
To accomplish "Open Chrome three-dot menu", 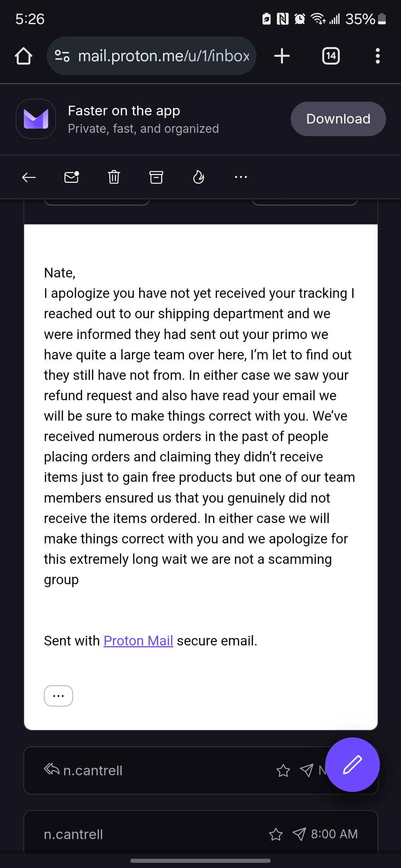I will click(378, 56).
